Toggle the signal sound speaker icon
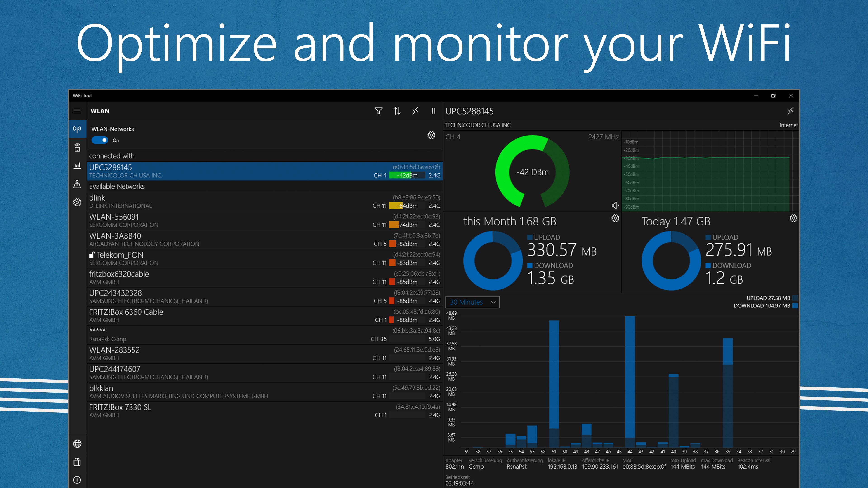The height and width of the screenshot is (488, 868). pos(615,205)
